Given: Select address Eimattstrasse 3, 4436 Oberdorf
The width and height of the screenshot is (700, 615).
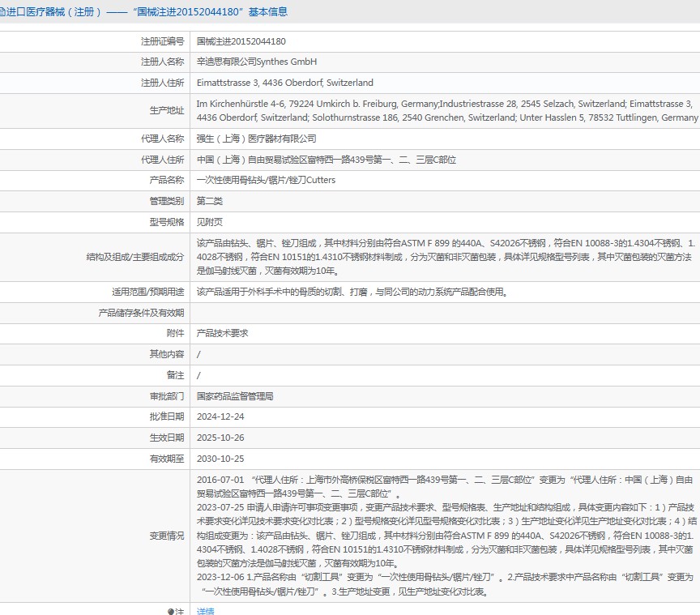Looking at the screenshot, I should 285,83.
